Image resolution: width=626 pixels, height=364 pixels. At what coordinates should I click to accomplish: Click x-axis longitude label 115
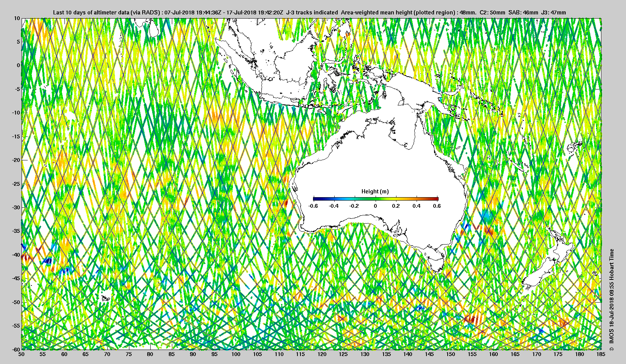tap(300, 355)
